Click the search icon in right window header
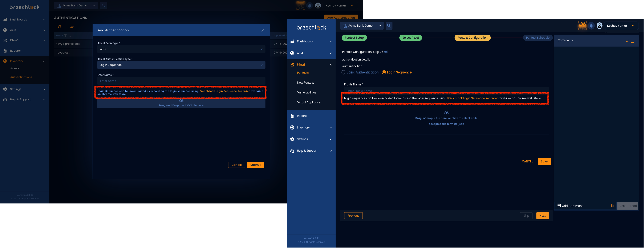The height and width of the screenshot is (248, 644). point(389,26)
